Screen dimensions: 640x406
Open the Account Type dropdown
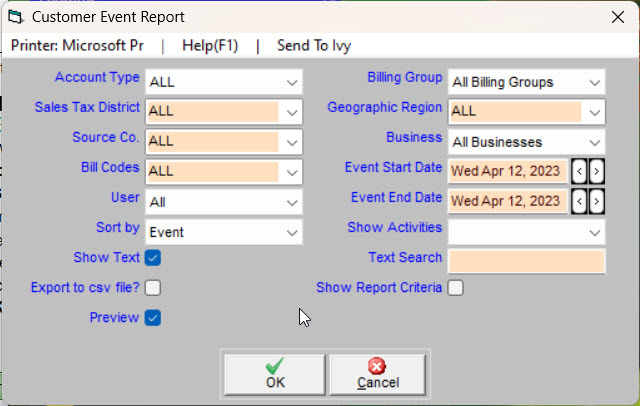click(224, 82)
